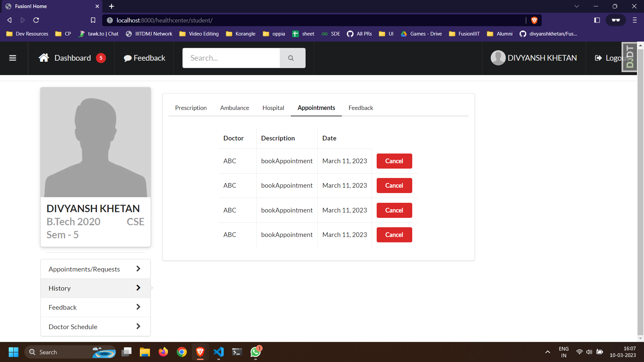
Task: Bookmark this page using bookmark icon
Action: (93, 20)
